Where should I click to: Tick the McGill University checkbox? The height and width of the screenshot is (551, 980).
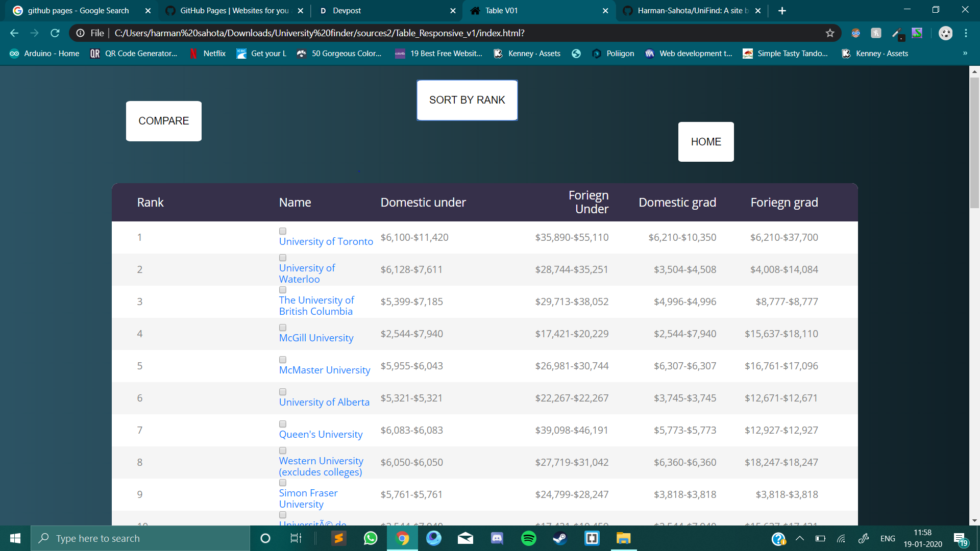click(x=283, y=328)
